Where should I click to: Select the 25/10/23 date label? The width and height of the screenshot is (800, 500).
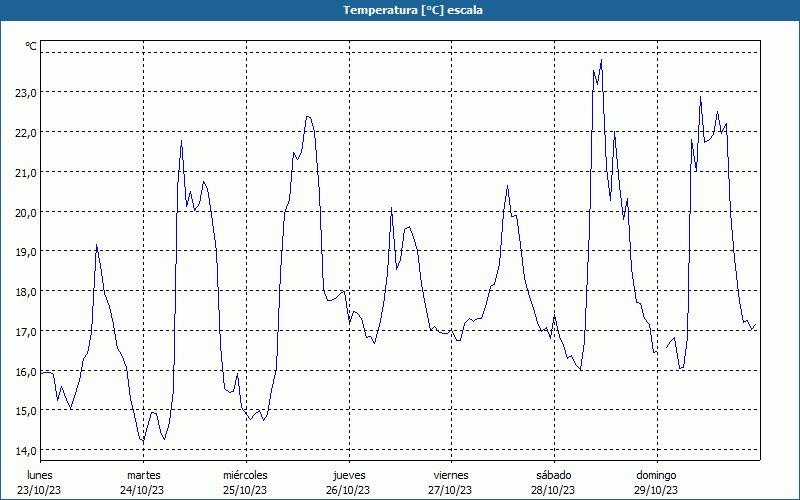[245, 490]
